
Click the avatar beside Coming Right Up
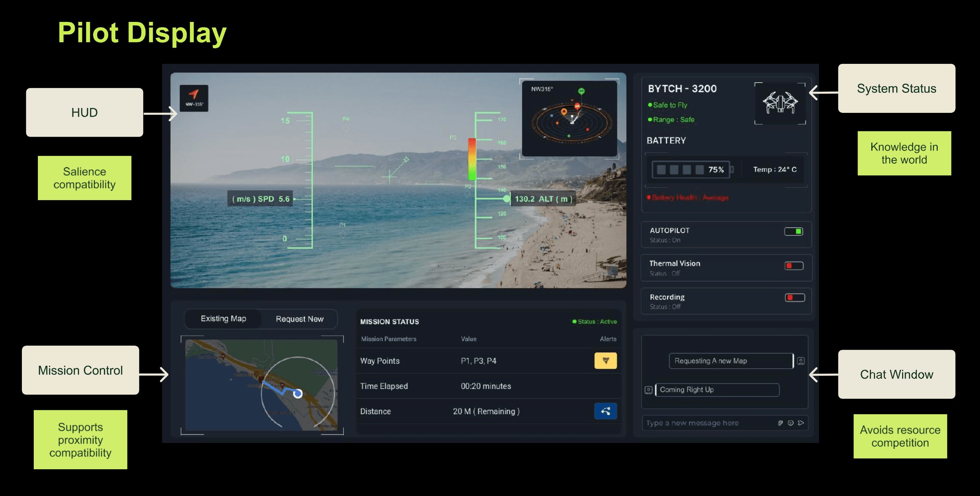[648, 390]
